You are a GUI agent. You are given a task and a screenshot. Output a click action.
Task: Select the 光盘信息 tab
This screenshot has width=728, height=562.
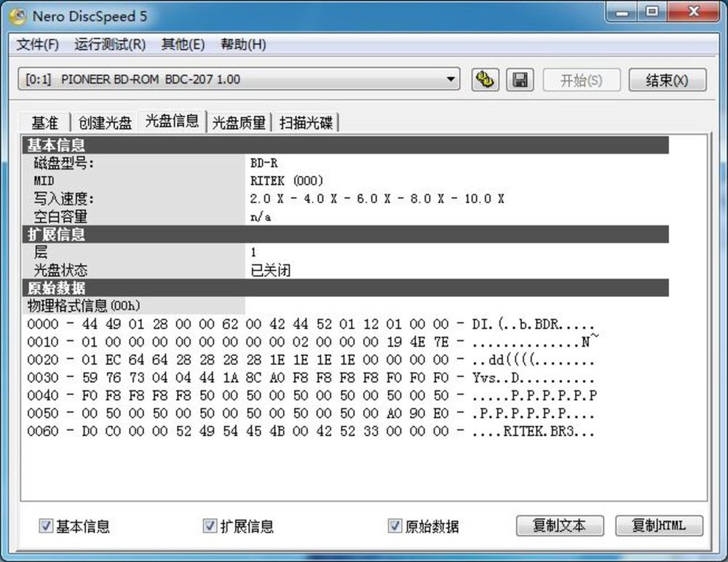[173, 122]
